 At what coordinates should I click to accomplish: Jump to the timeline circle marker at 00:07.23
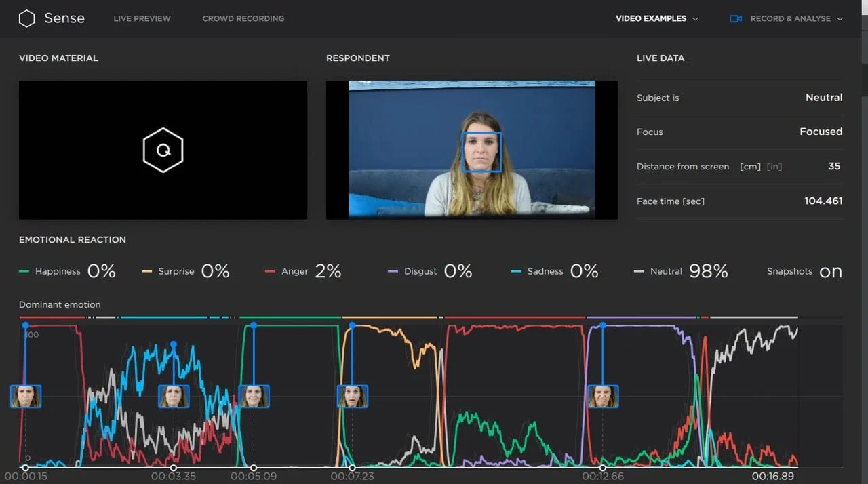[352, 468]
